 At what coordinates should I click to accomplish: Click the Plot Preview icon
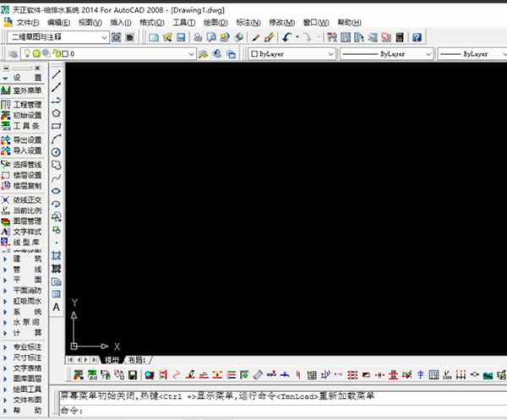(x=211, y=37)
